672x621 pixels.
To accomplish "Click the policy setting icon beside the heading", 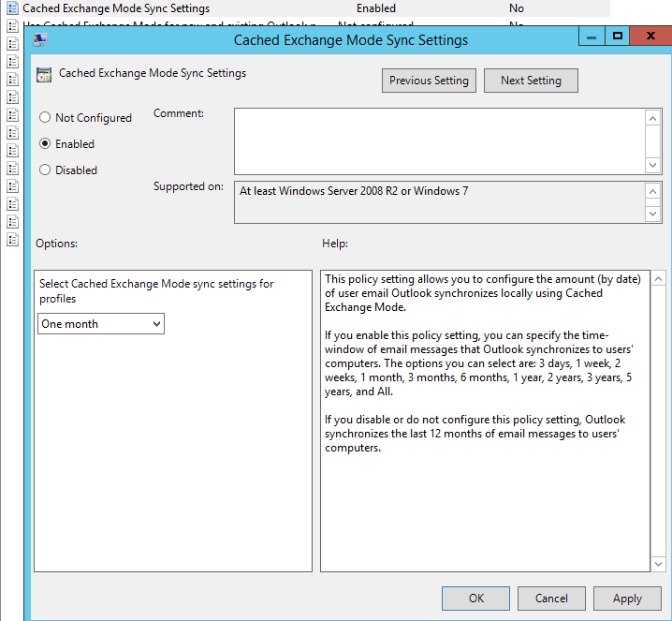I will point(44,75).
